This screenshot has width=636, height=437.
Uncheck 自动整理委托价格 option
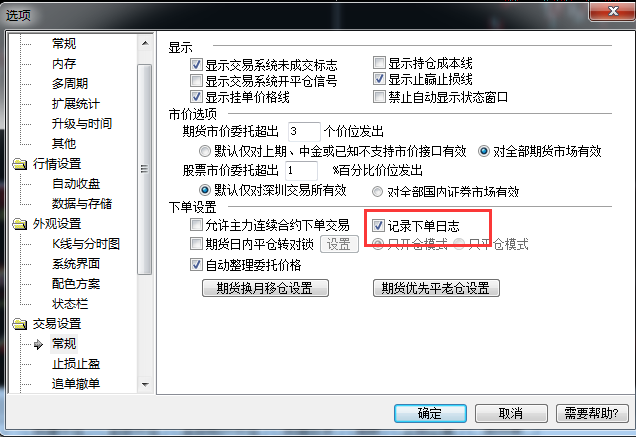click(x=196, y=265)
